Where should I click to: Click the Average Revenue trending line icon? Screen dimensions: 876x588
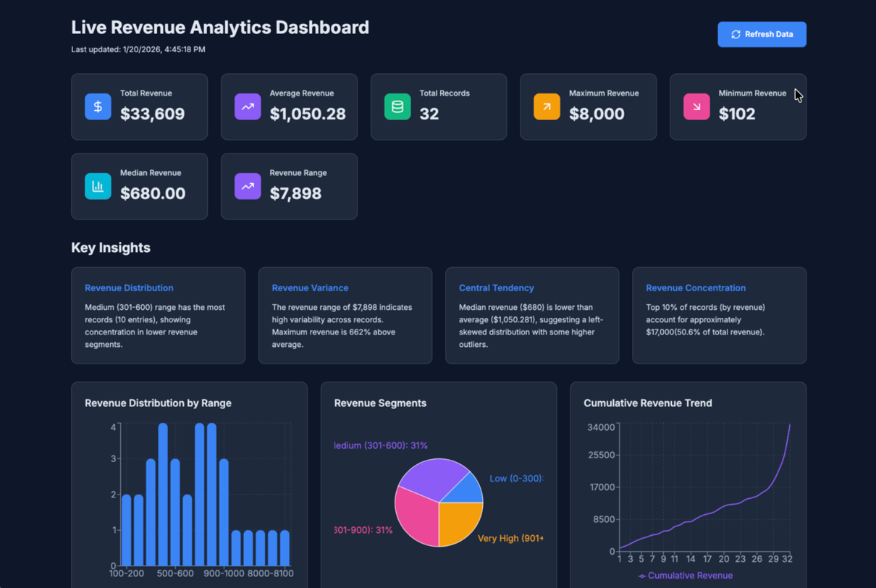pos(248,106)
